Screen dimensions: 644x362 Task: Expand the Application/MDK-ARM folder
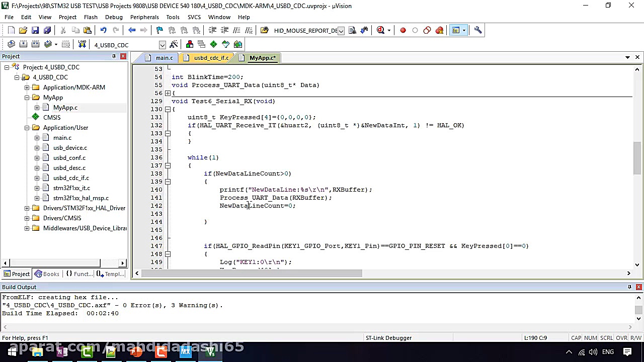[27, 87]
